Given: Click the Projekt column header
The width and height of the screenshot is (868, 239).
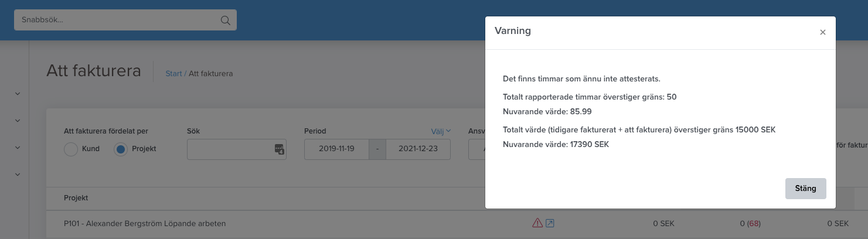Looking at the screenshot, I should [76, 198].
